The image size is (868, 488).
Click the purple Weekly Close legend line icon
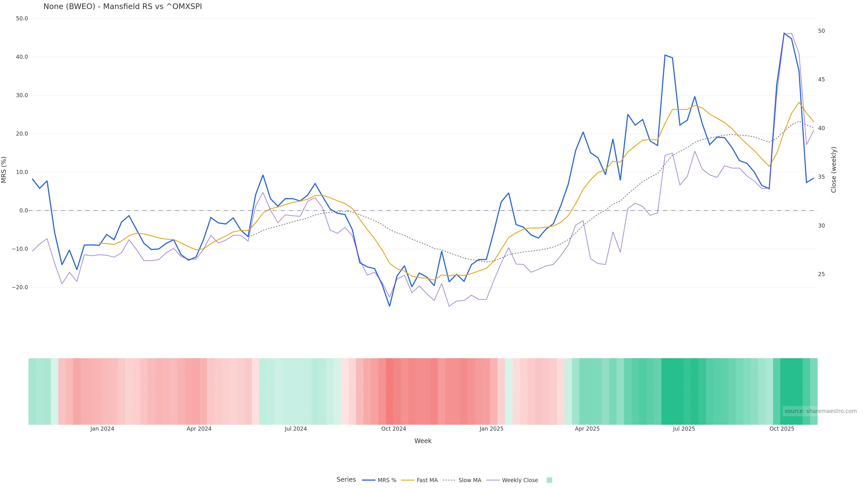(x=493, y=480)
